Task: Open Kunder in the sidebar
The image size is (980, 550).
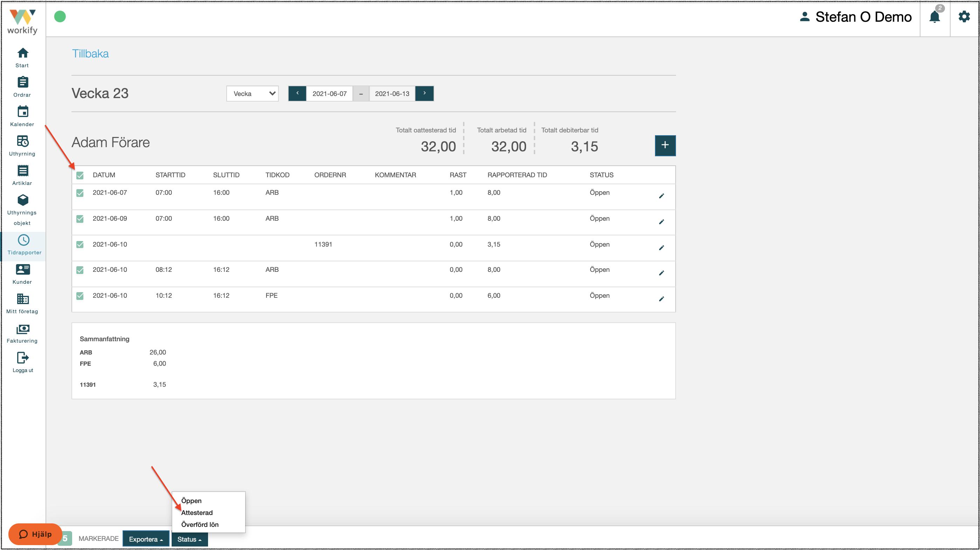Action: [22, 274]
